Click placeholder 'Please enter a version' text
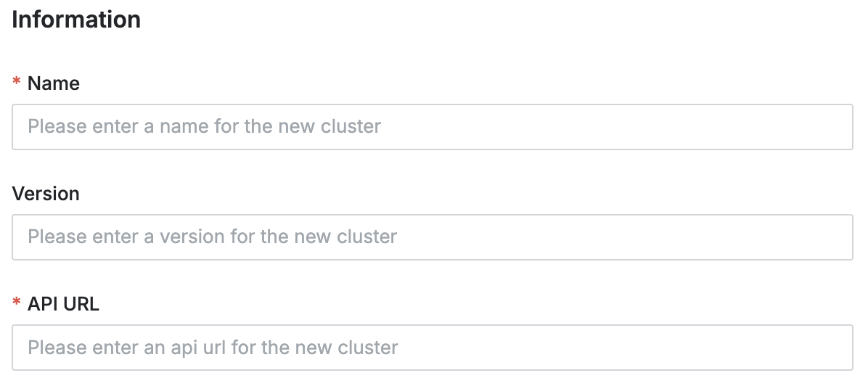The image size is (868, 386). (x=212, y=237)
